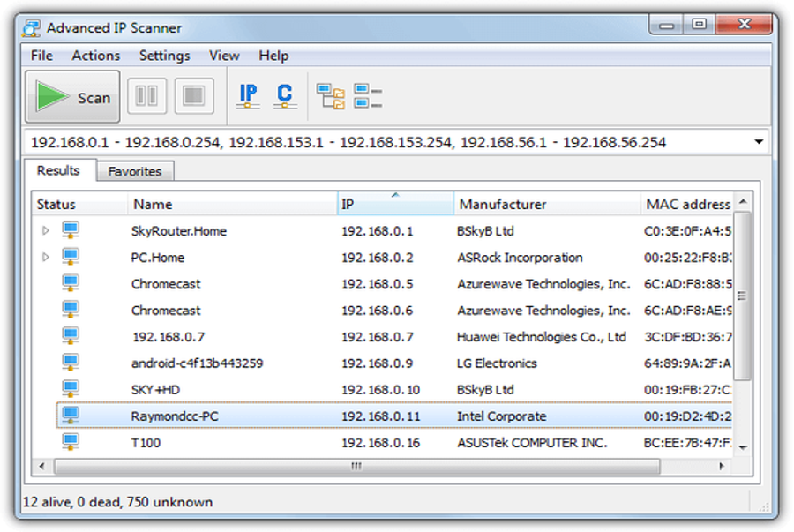Image resolution: width=794 pixels, height=532 pixels.
Task: Click ASUSTek COMPUTER INC. manufacturer cell
Action: pyautogui.click(x=532, y=443)
